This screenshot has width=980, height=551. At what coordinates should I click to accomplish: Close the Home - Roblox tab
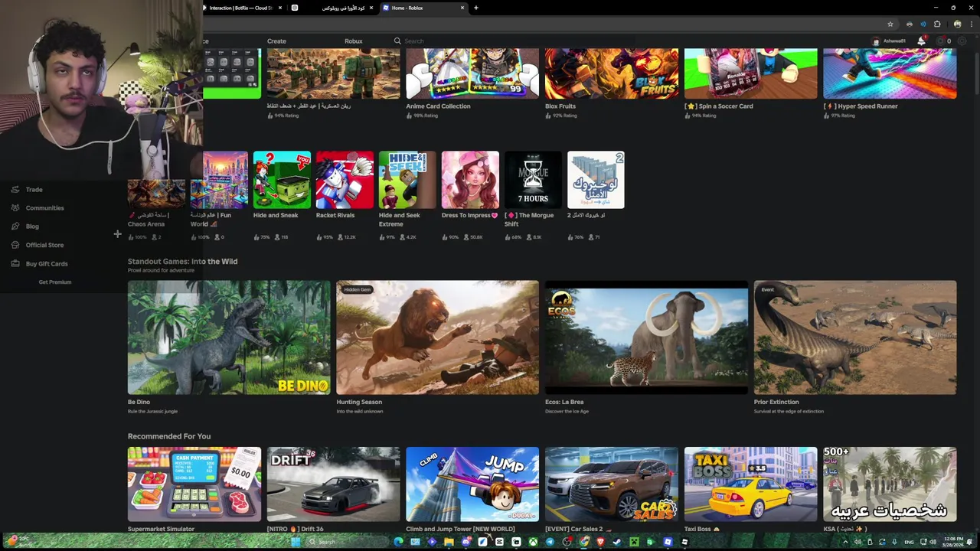coord(462,8)
